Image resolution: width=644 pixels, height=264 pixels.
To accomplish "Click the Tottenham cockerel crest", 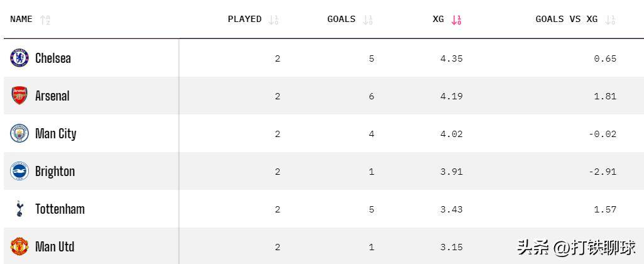I will pyautogui.click(x=19, y=209).
